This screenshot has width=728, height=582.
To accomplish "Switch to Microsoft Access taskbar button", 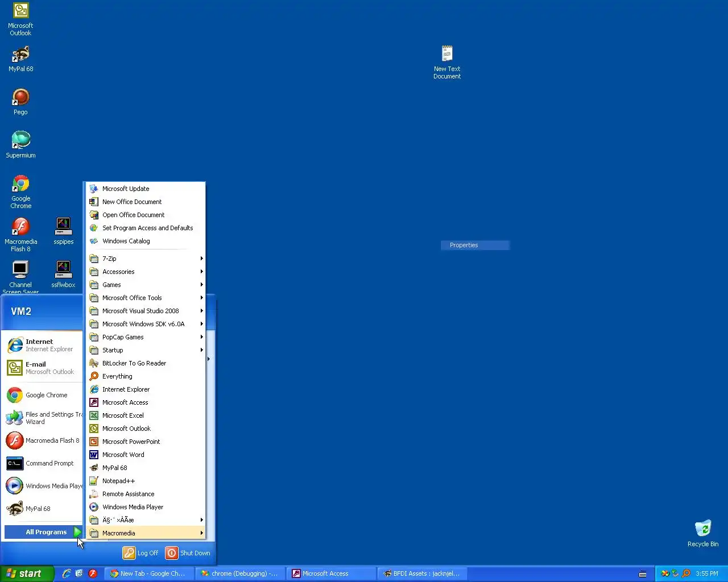I will pos(331,573).
